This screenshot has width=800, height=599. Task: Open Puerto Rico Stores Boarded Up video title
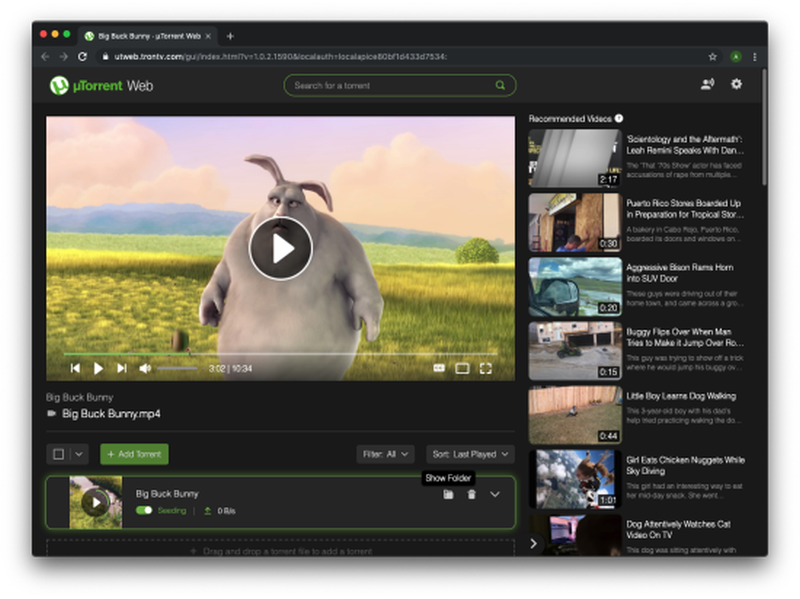point(685,209)
